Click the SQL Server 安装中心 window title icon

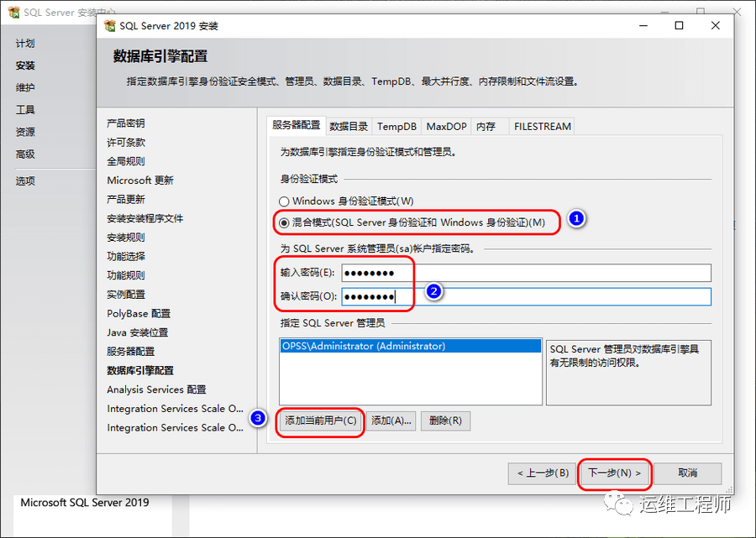point(14,12)
